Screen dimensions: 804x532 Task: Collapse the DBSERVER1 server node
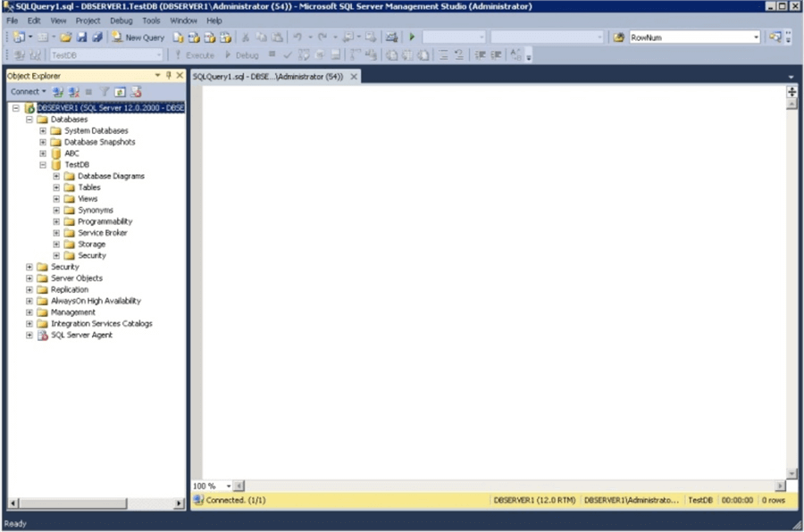coord(16,108)
